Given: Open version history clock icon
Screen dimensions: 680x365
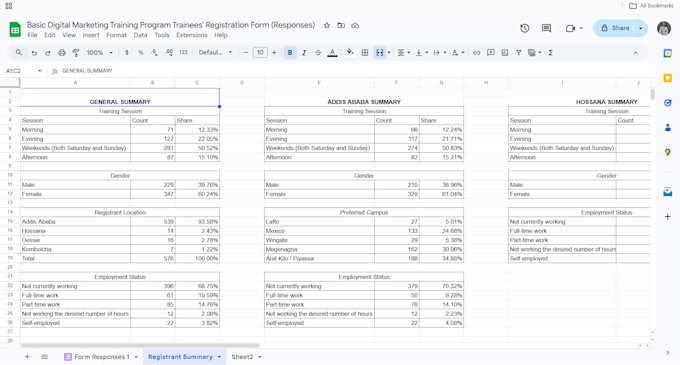Looking at the screenshot, I should (525, 28).
